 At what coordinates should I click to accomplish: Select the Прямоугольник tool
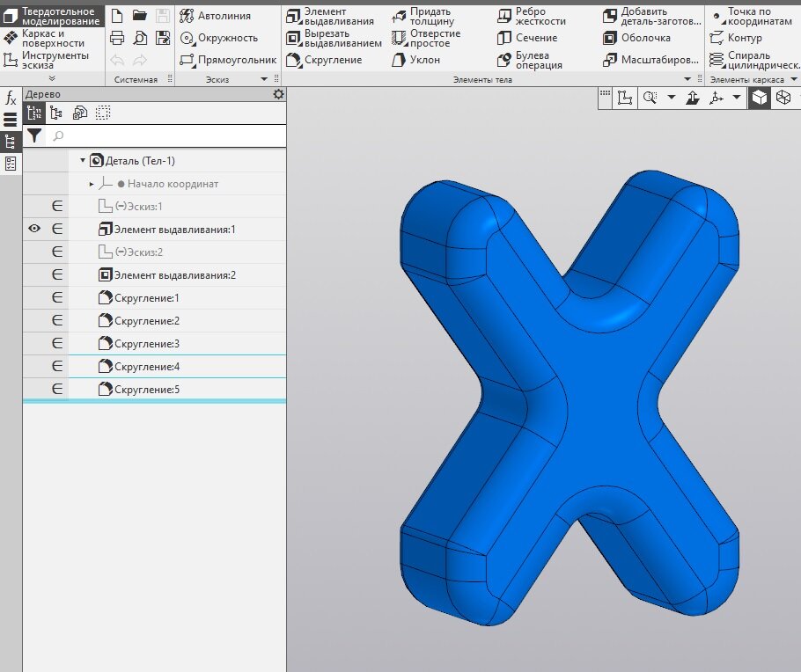tap(228, 60)
